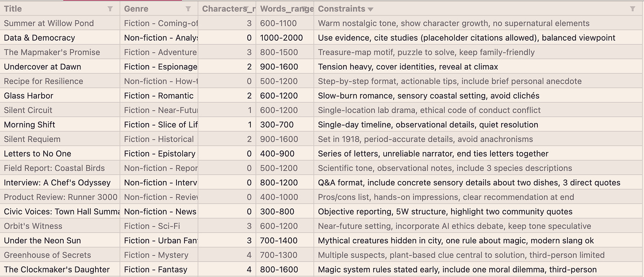644x277 pixels.
Task: Click the '400-1000' words range cell
Action: pos(285,197)
